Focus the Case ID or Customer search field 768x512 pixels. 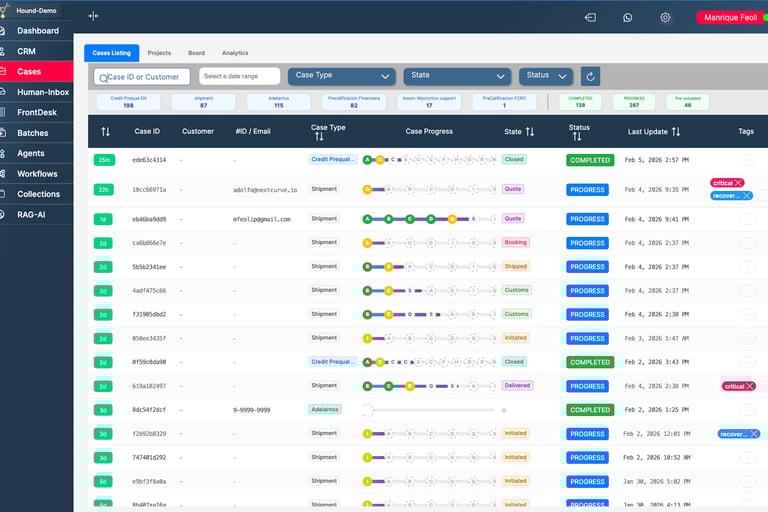(x=142, y=77)
